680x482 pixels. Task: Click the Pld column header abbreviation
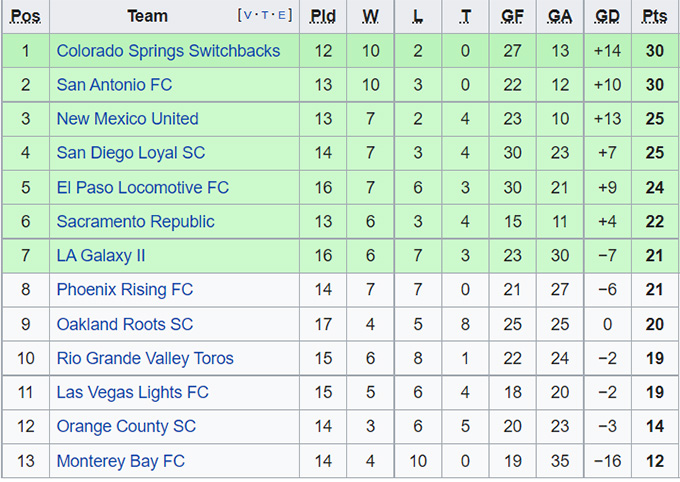[x=323, y=16]
